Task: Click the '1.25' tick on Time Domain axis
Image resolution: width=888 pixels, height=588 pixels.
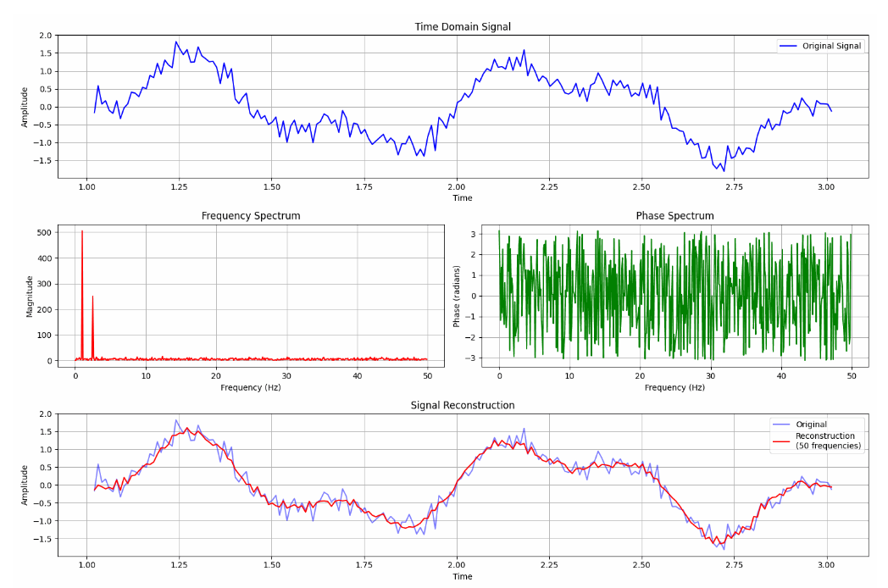Action: coord(179,187)
